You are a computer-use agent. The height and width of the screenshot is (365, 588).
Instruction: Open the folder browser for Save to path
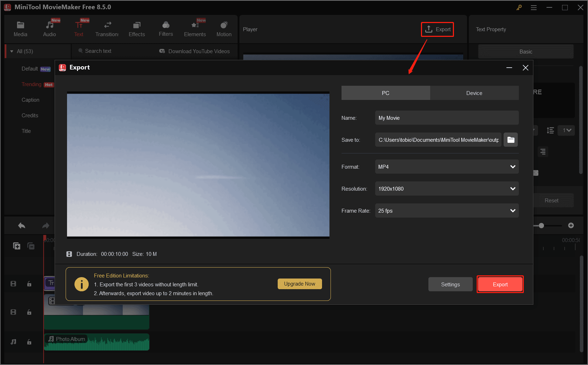coord(510,140)
